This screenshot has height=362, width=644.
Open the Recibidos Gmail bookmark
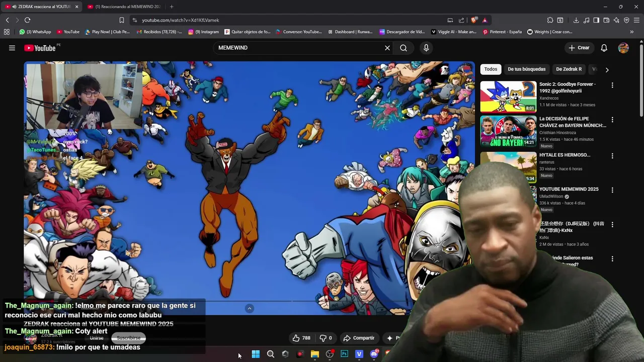[x=159, y=32]
